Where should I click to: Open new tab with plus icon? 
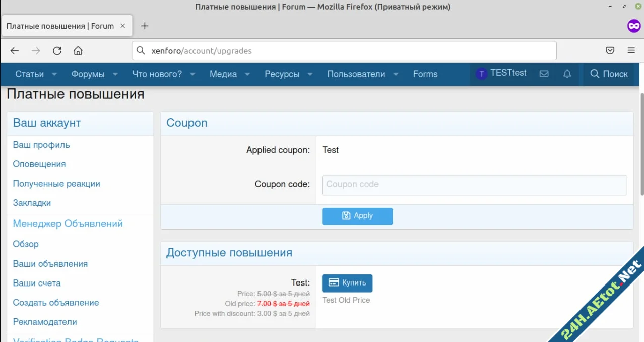coord(145,26)
